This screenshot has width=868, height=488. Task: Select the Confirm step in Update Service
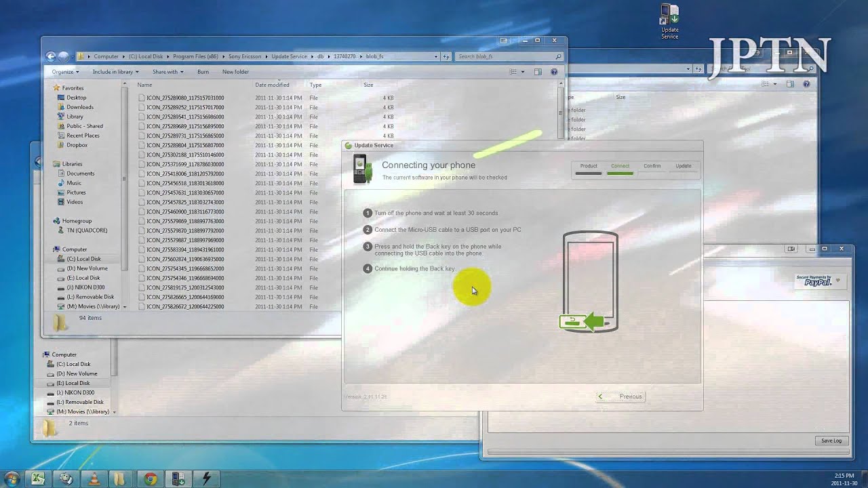click(652, 168)
